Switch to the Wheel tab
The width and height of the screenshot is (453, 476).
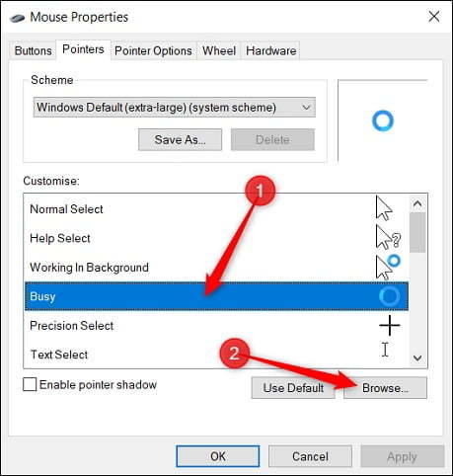point(219,50)
